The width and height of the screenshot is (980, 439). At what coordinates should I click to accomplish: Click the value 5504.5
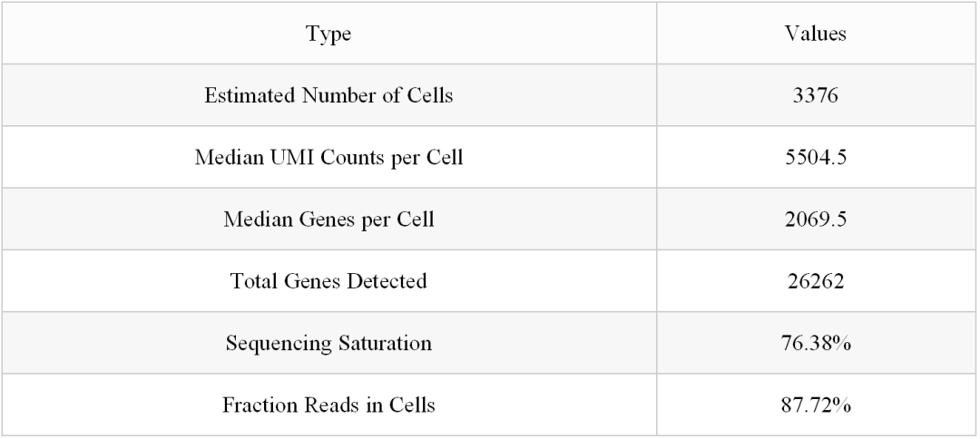[x=815, y=157]
